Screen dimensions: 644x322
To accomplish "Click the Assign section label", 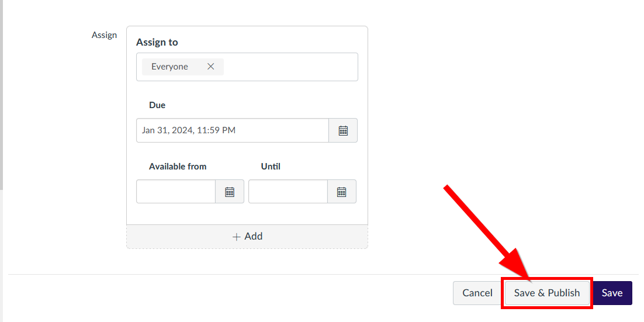I will point(105,35).
